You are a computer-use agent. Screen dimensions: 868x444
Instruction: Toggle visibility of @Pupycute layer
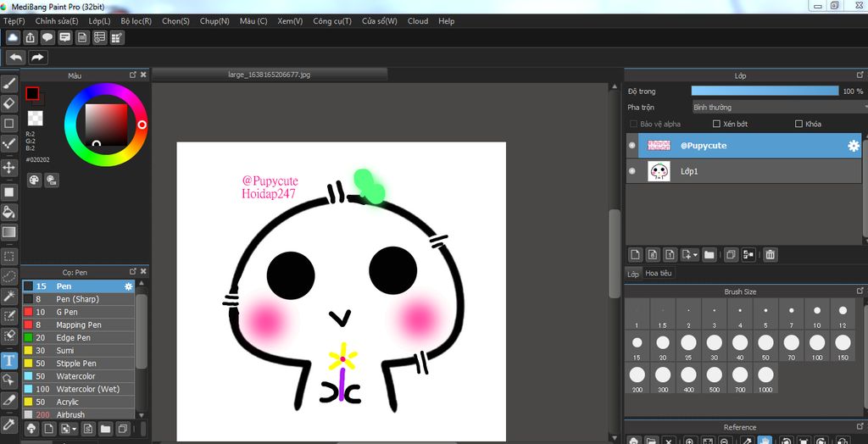pyautogui.click(x=632, y=146)
